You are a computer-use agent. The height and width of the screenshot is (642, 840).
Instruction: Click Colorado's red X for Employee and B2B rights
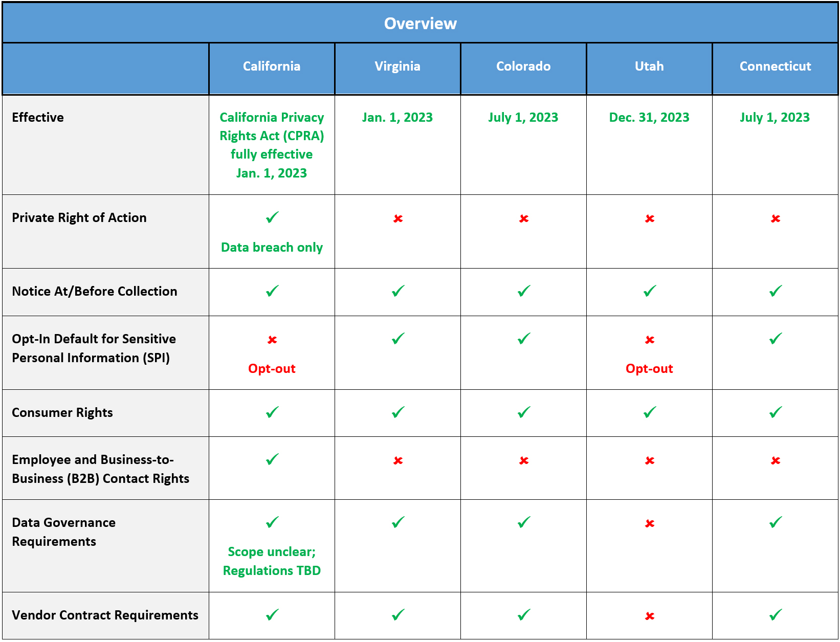(x=524, y=460)
